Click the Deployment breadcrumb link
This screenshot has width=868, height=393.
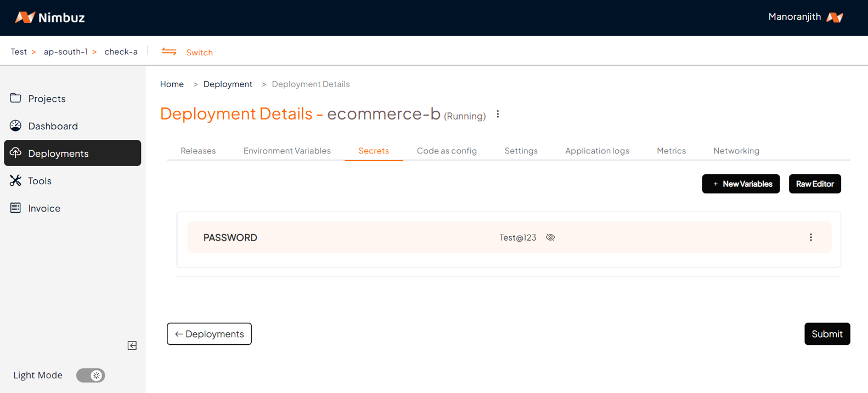(228, 84)
